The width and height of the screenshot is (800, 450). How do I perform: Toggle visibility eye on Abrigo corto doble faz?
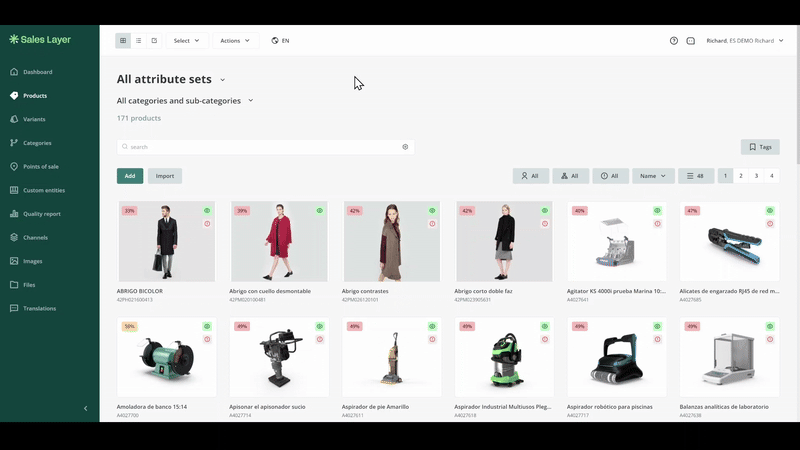click(545, 210)
